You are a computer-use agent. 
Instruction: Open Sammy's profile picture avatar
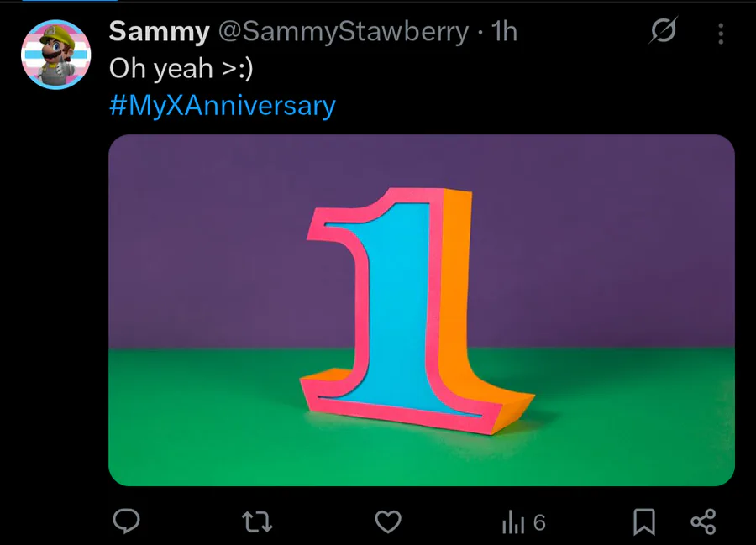(55, 54)
